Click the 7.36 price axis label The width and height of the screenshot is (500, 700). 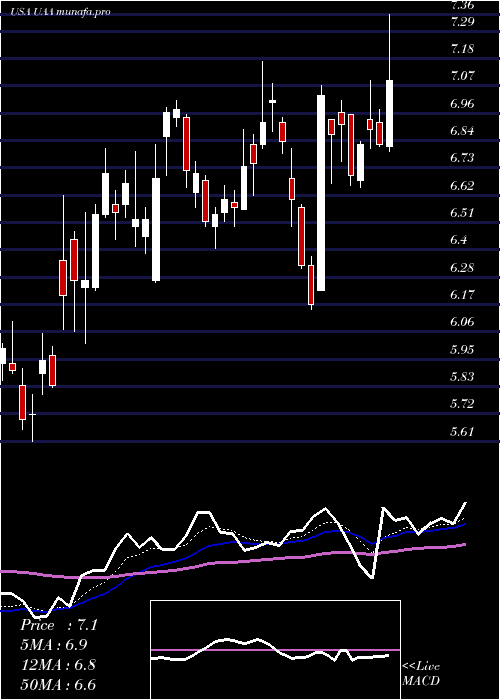462,5
